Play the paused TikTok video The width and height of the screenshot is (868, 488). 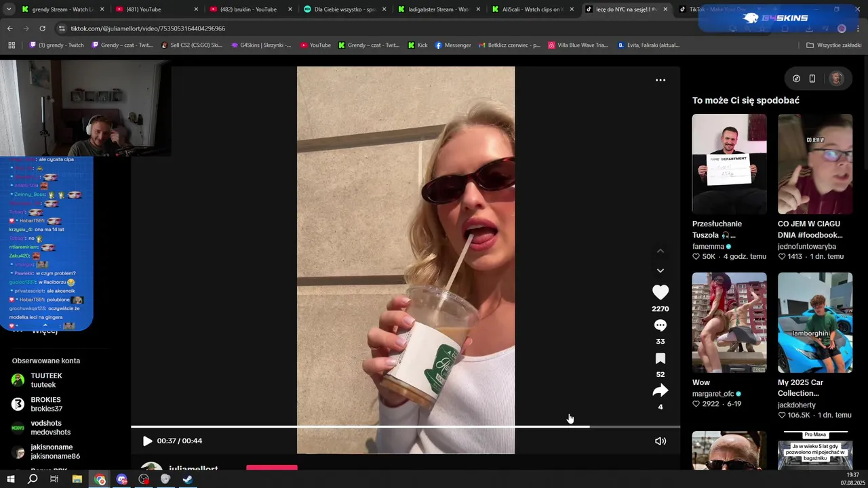pyautogui.click(x=147, y=441)
